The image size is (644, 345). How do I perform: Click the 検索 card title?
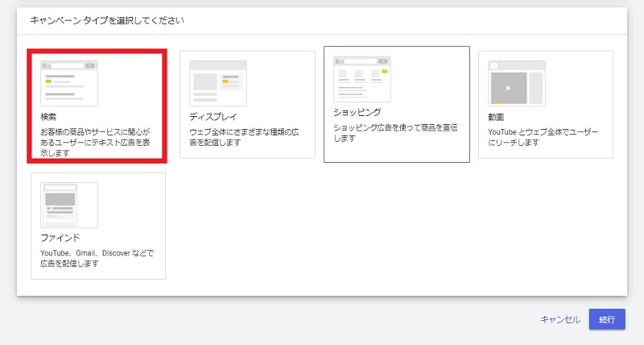pyautogui.click(x=48, y=117)
